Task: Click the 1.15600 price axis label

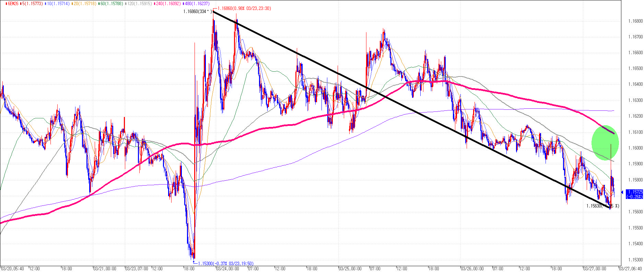Action: click(635, 212)
